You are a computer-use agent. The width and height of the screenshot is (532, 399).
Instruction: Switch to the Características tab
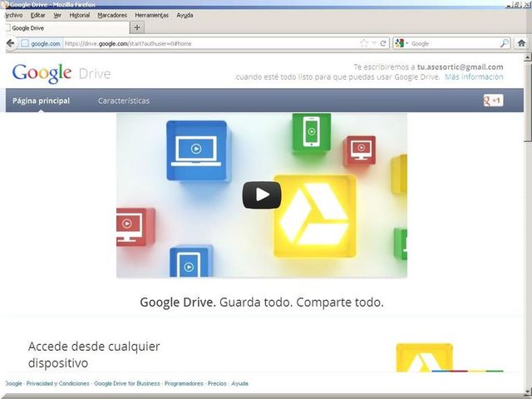point(124,101)
